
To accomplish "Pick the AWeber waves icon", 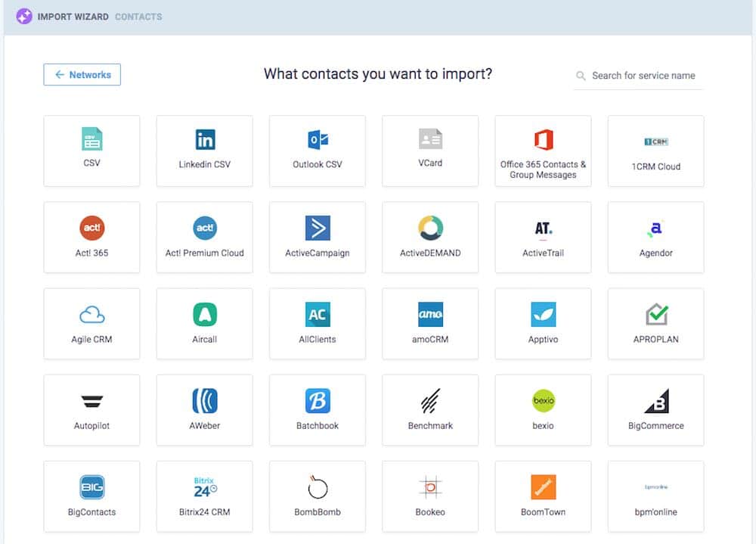I will 205,401.
